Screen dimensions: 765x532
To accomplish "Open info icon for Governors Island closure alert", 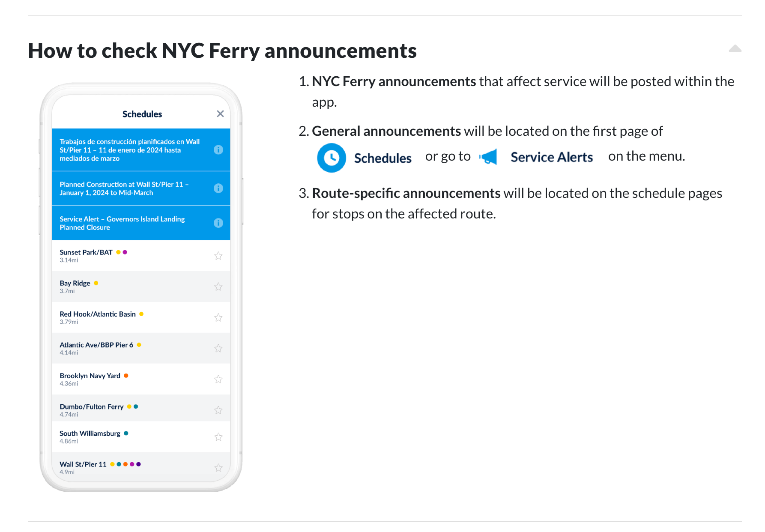I will (218, 223).
